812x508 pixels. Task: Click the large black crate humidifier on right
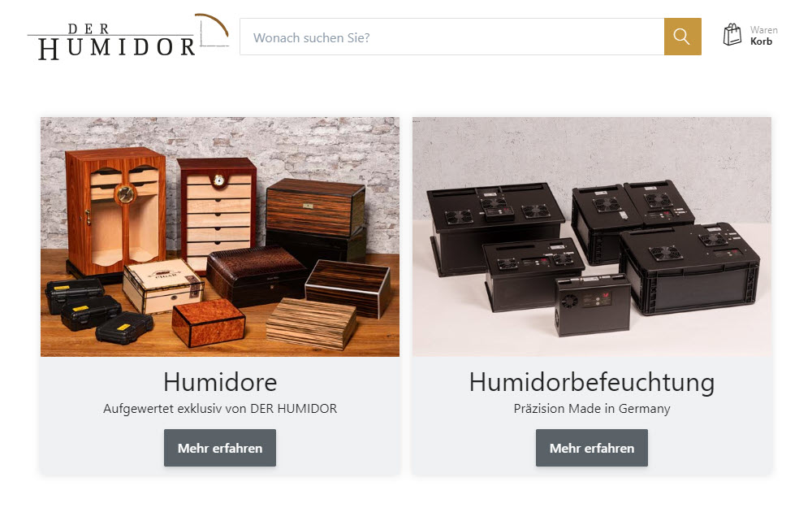click(689, 269)
